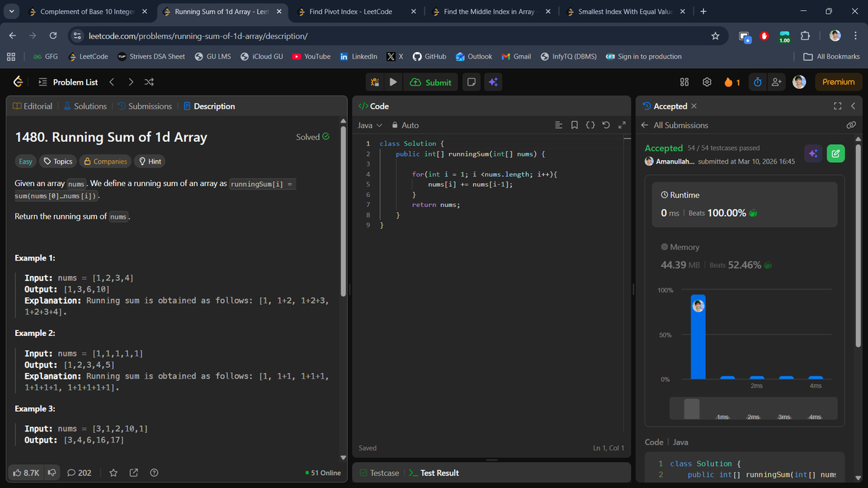Screen dimensions: 868x488
Task: Click the AI analyze sparkle button
Action: tap(813, 153)
